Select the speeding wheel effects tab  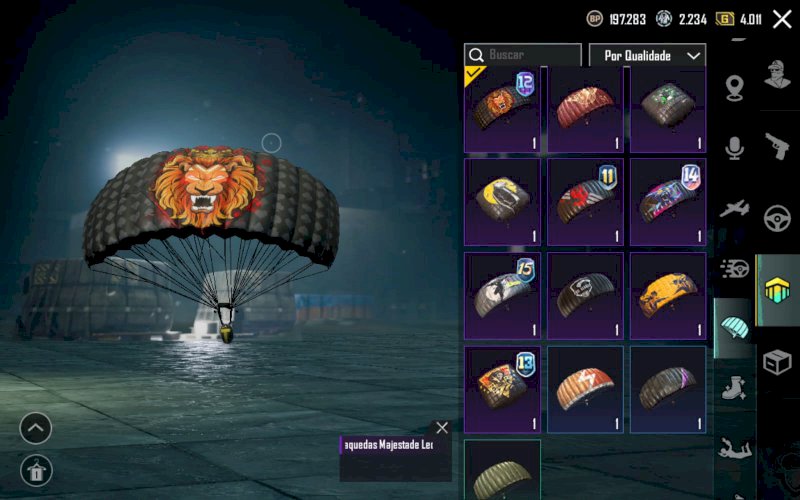click(735, 268)
